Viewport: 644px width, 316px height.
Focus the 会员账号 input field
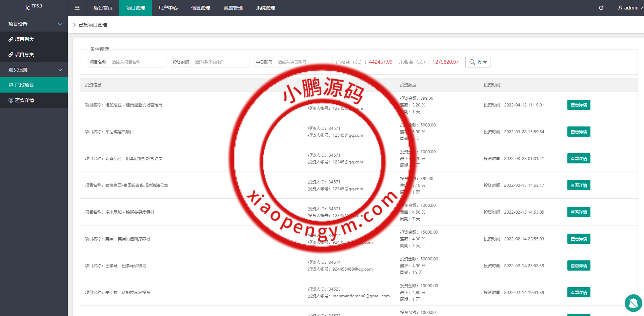tap(303, 62)
